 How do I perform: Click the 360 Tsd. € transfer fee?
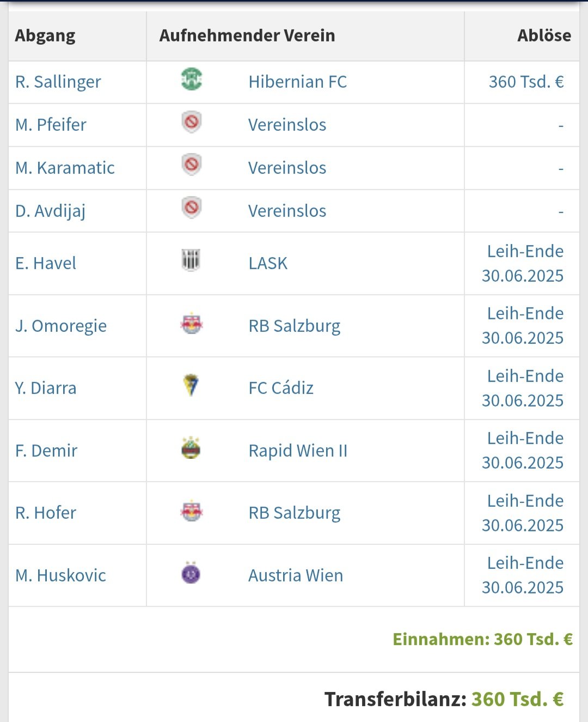pyautogui.click(x=526, y=82)
